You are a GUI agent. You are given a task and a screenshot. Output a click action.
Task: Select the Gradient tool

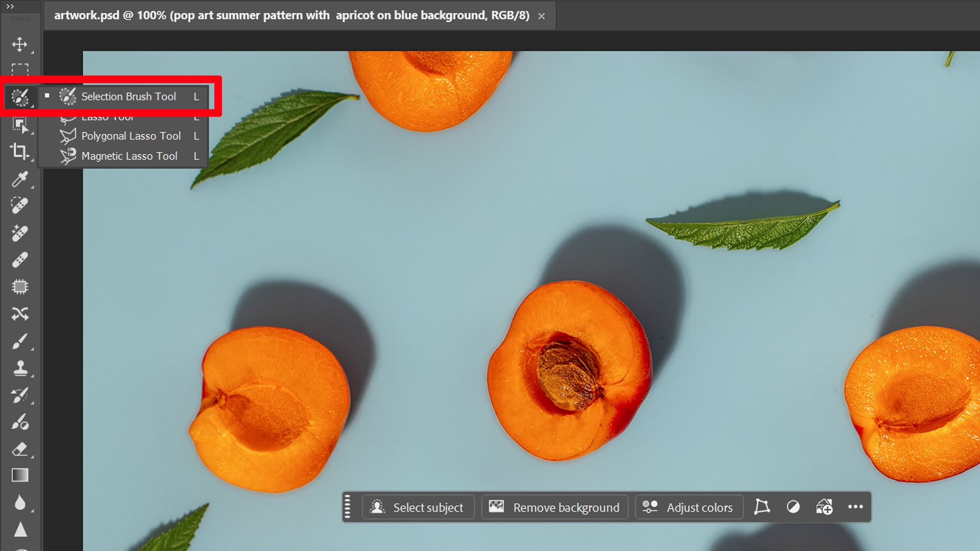pos(20,475)
